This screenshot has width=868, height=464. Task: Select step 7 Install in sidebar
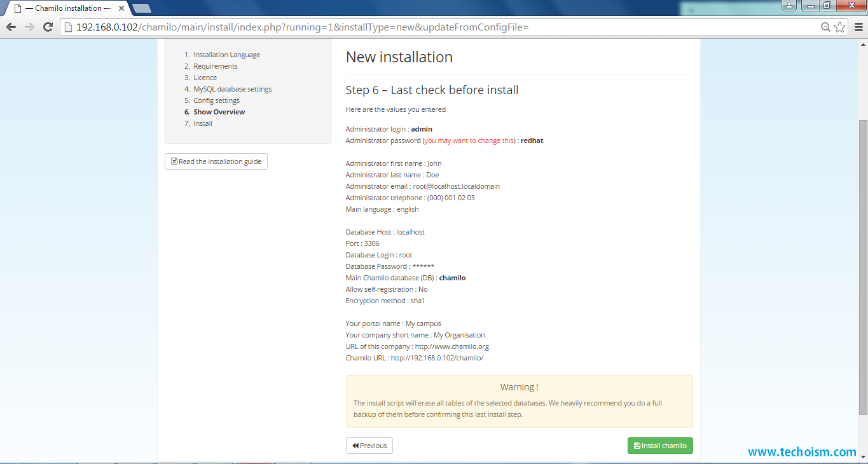pyautogui.click(x=203, y=123)
